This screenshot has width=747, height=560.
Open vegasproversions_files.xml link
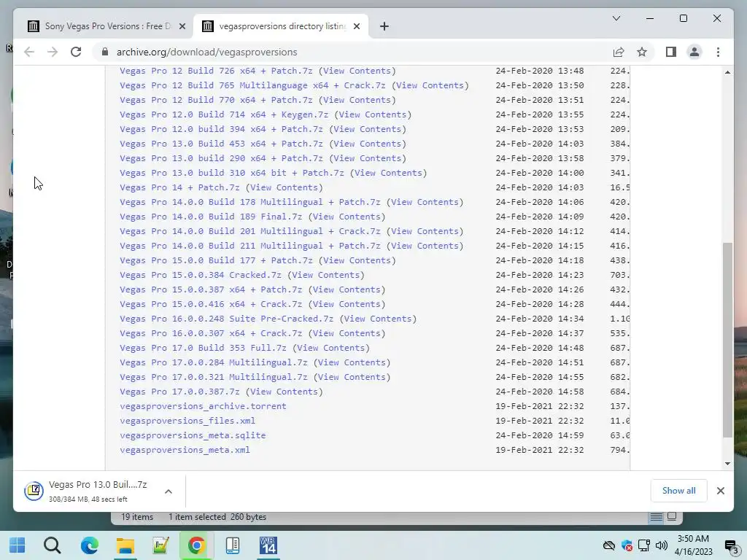[x=187, y=421]
